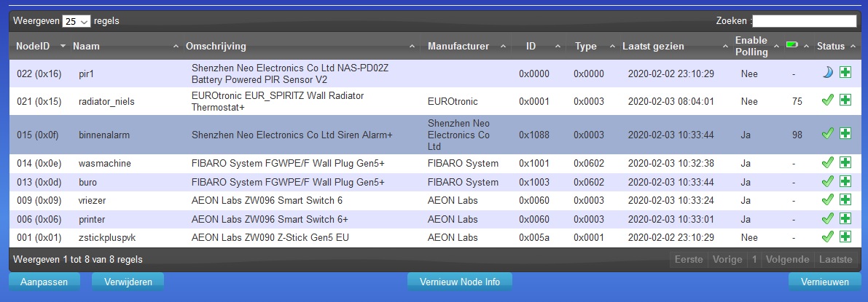The image size is (868, 302).
Task: Sort table by Enable Polling column header
Action: click(x=751, y=47)
